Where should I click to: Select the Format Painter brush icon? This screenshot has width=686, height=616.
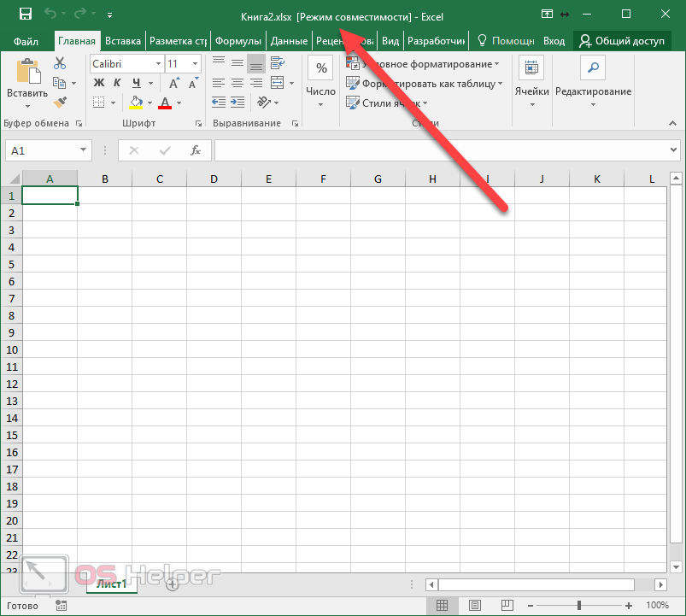point(60,103)
